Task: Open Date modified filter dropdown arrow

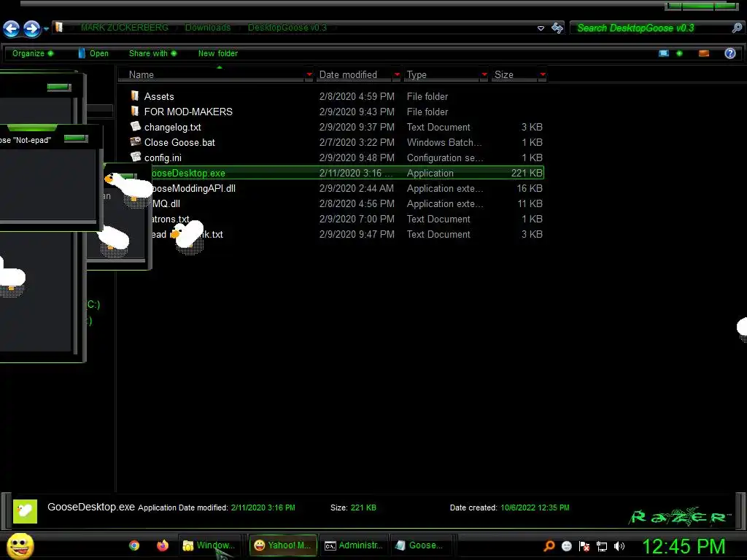Action: 397,75
